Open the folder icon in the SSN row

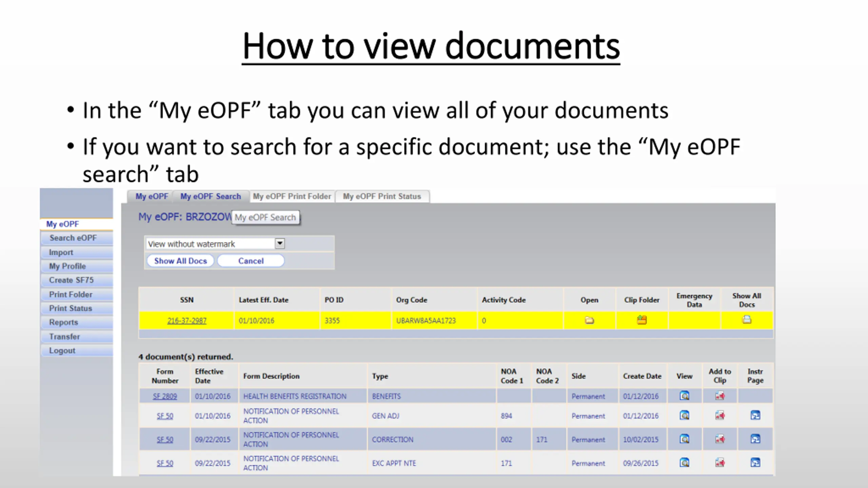[589, 320]
